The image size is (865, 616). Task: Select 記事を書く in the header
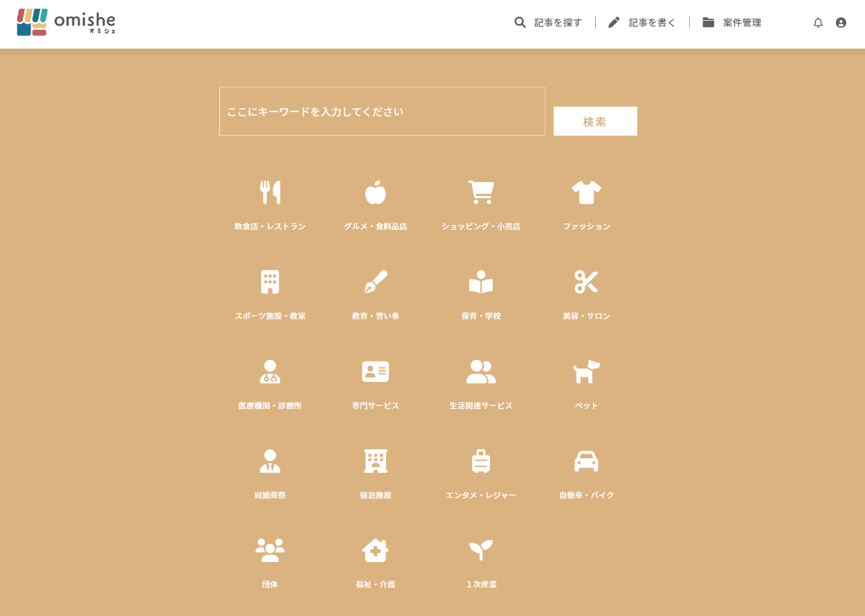tap(642, 23)
